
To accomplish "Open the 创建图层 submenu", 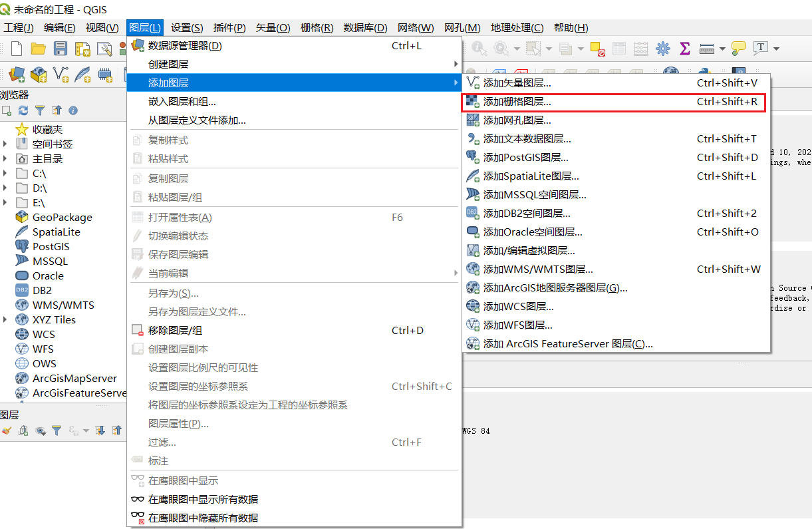I will coord(294,65).
